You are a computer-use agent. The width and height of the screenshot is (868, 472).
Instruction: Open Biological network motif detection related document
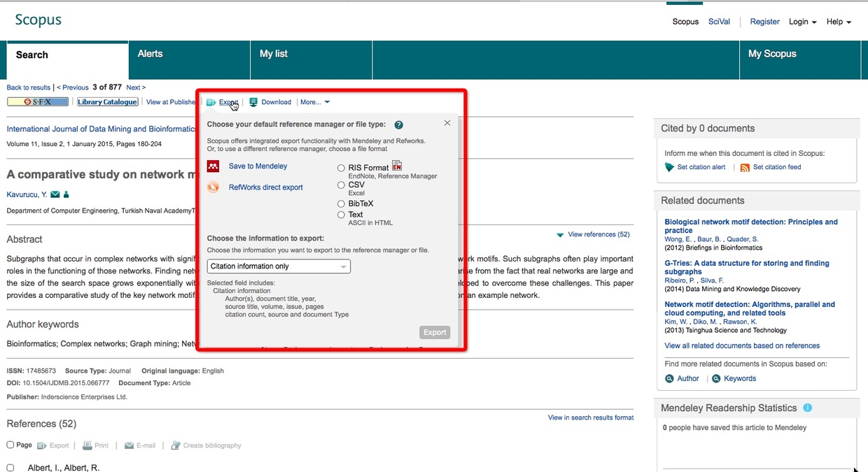coord(751,226)
